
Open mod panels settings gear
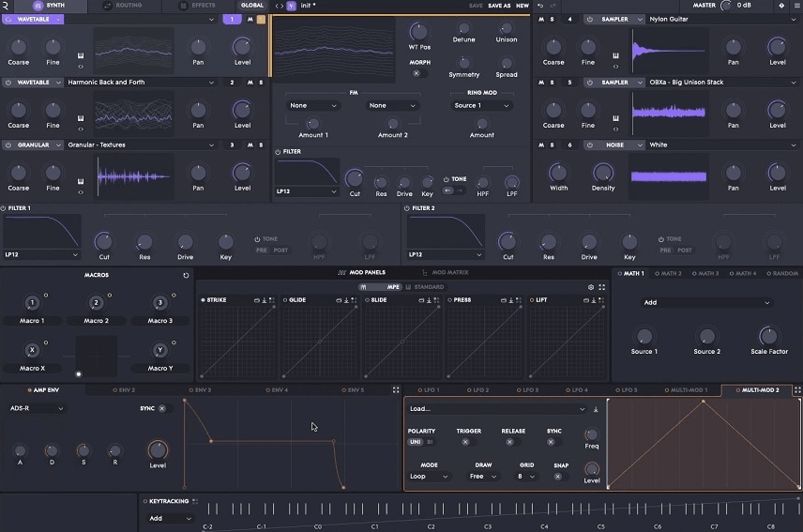(590, 287)
